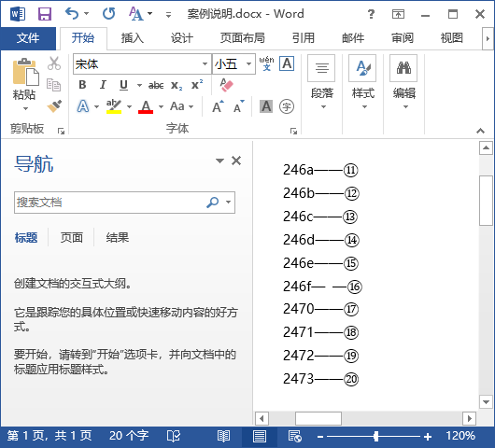Switch to the 页面布局 ribbon tab
495x448 pixels.
(x=243, y=38)
